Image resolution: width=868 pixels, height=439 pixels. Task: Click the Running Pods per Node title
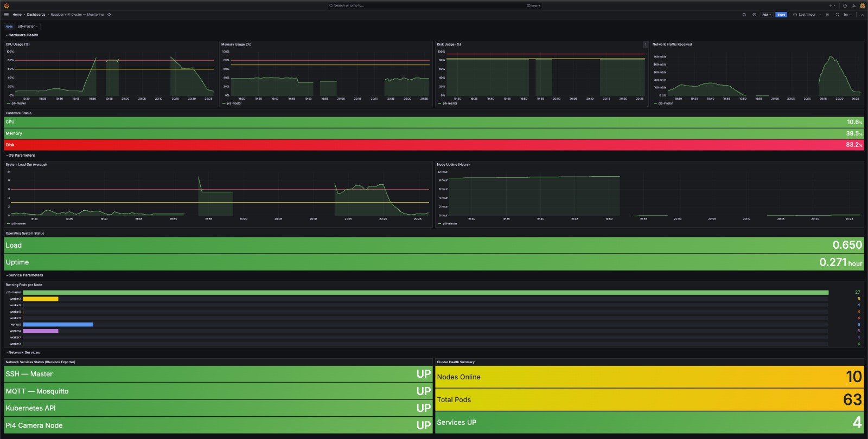(24, 285)
